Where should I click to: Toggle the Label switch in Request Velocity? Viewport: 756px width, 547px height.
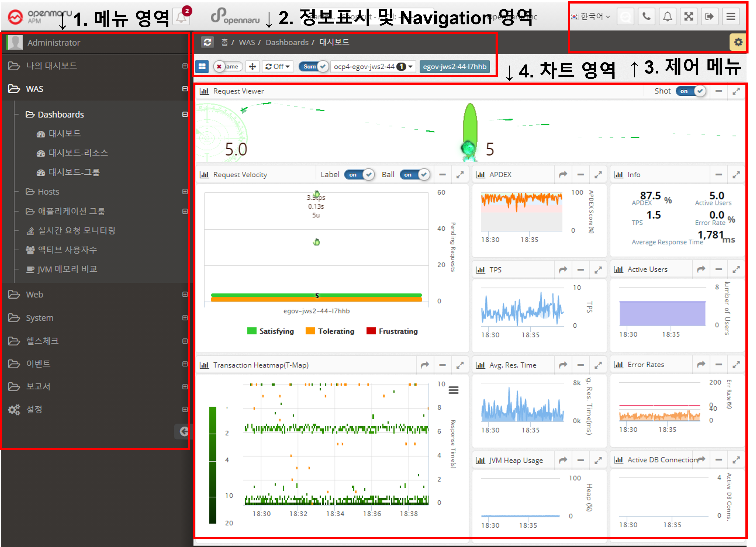click(359, 174)
